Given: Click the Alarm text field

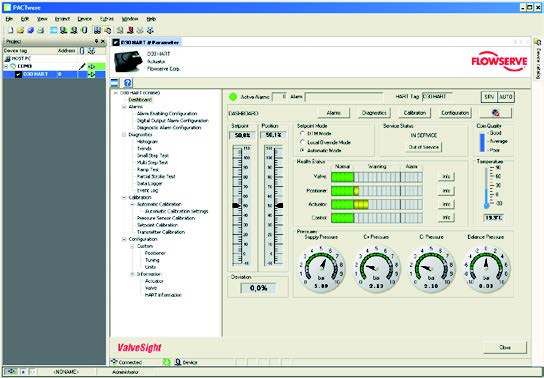Looking at the screenshot, I should 344,97.
